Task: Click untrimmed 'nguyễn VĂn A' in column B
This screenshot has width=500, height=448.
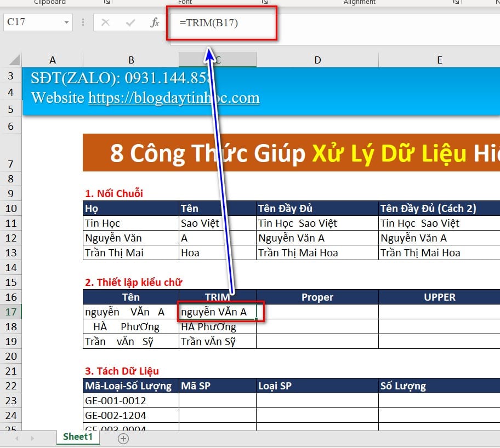Action: click(x=131, y=312)
